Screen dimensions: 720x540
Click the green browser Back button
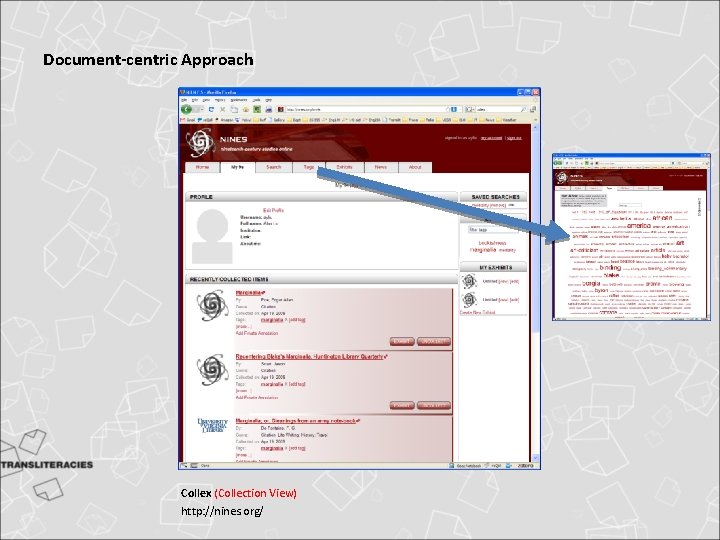pos(186,109)
